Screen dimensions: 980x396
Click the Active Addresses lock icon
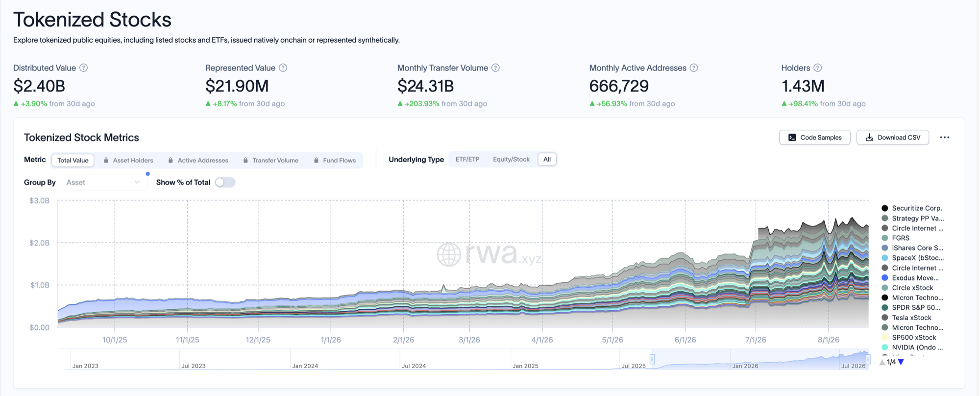click(x=171, y=160)
